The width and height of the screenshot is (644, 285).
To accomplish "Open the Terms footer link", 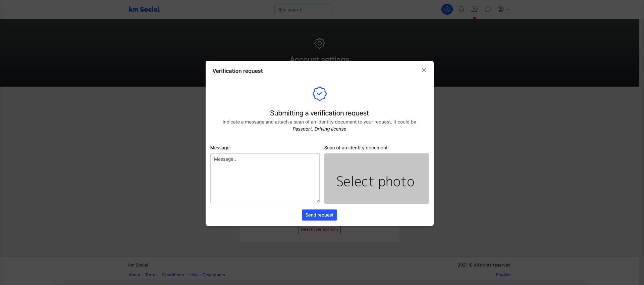I will tap(151, 275).
